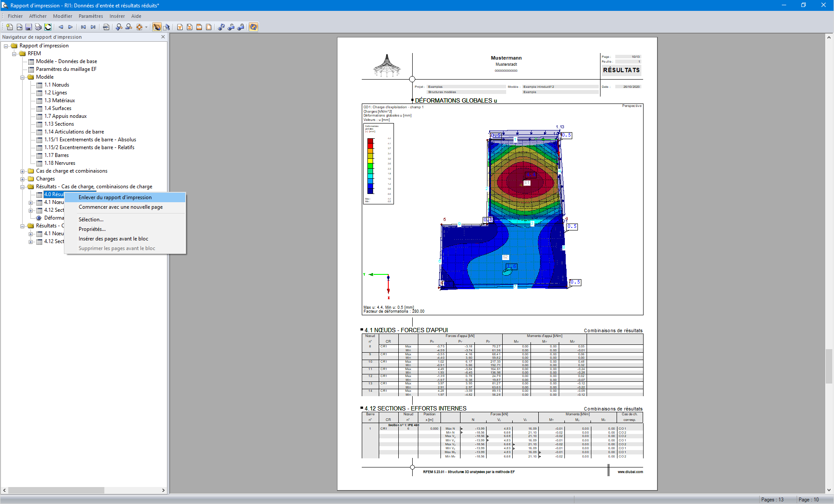Open the Modifier menu
Image resolution: width=834 pixels, height=504 pixels.
tap(63, 16)
